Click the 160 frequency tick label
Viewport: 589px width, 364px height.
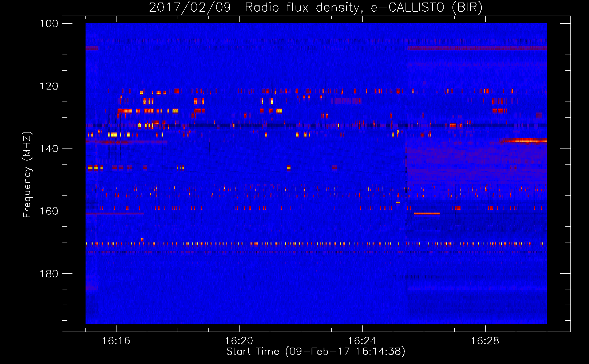tap(49, 211)
